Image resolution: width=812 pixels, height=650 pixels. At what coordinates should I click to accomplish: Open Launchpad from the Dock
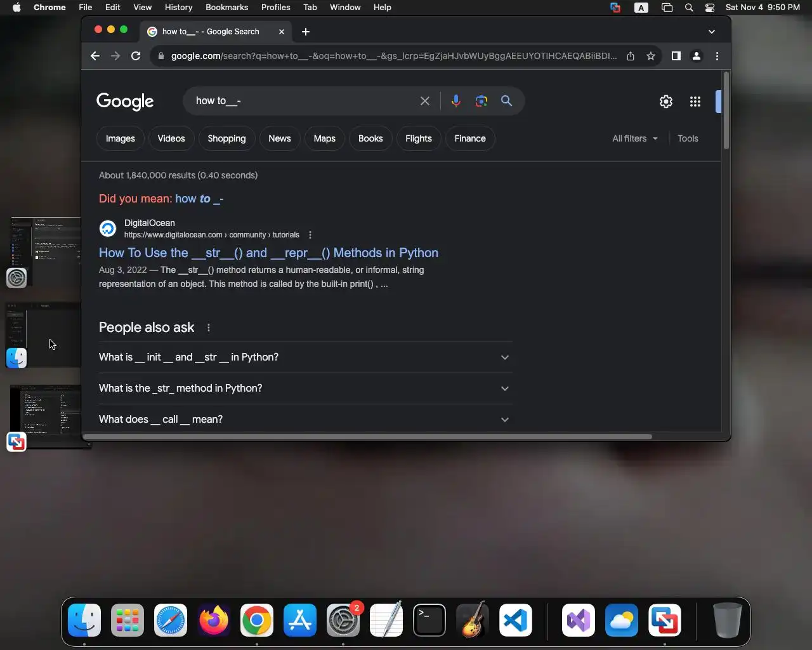(128, 620)
